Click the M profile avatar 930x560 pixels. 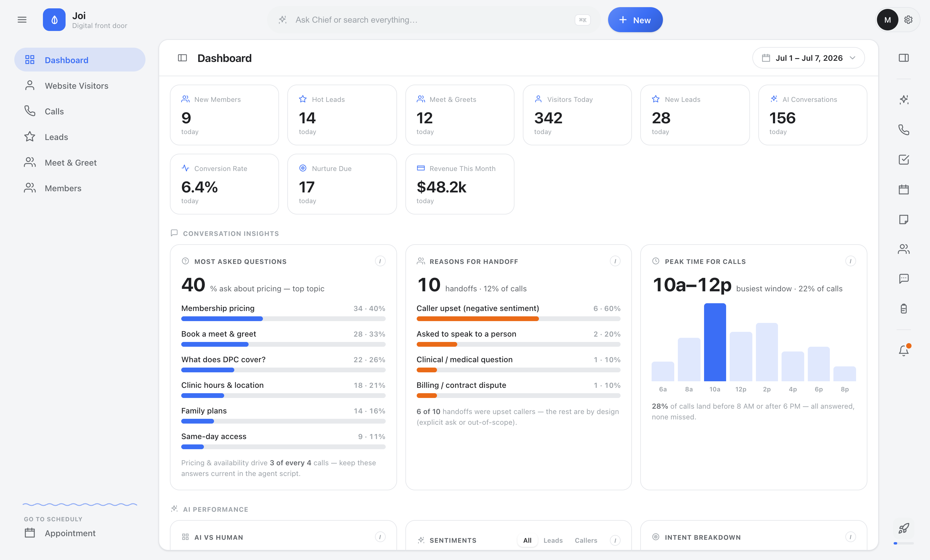tap(887, 20)
